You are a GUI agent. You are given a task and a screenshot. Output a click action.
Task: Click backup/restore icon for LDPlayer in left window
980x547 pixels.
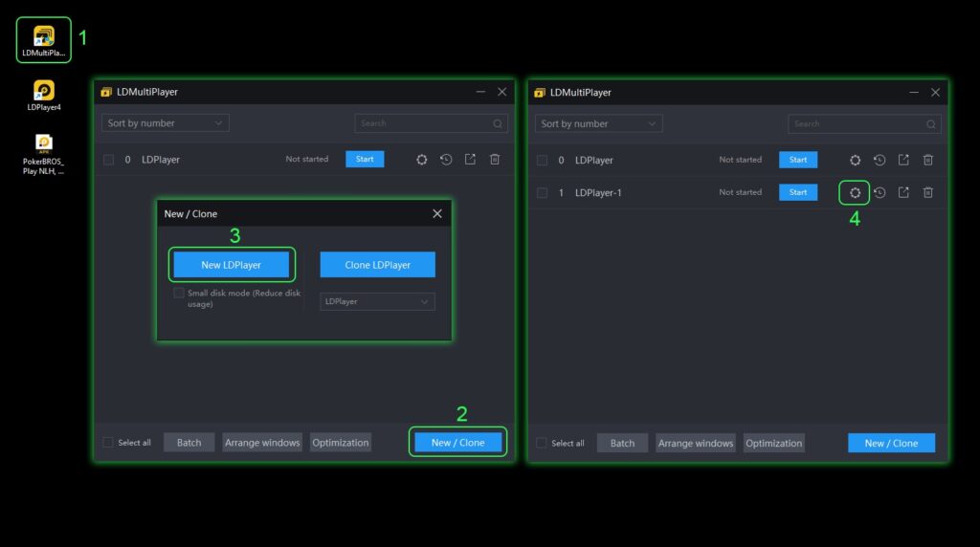pyautogui.click(x=446, y=160)
